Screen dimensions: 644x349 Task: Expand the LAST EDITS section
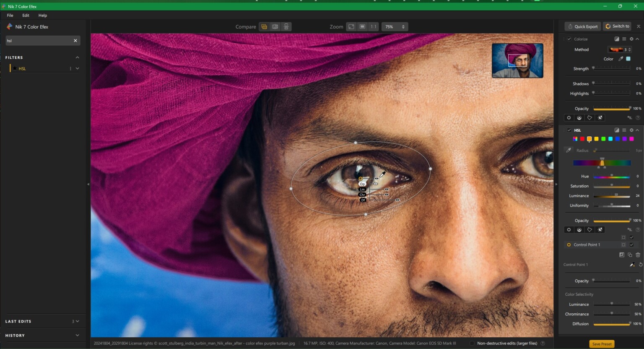pyautogui.click(x=77, y=321)
